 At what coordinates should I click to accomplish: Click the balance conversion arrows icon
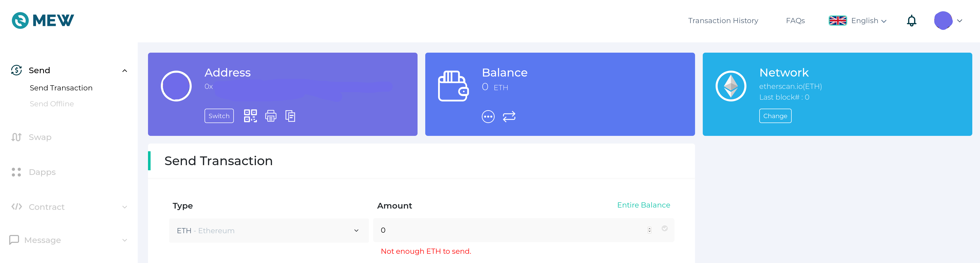coord(510,116)
